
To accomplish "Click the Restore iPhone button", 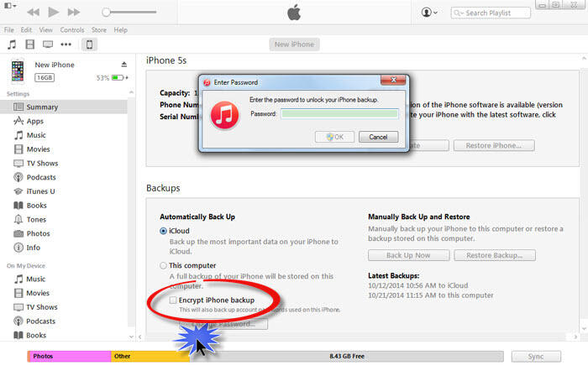I will (494, 145).
